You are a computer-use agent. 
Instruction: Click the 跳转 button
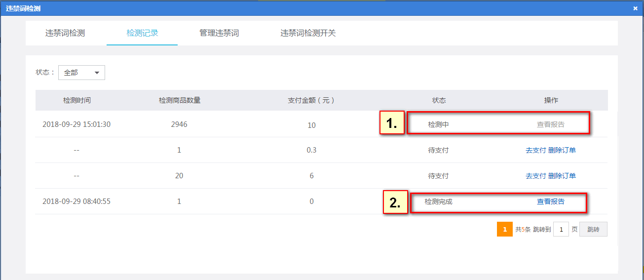click(x=593, y=229)
